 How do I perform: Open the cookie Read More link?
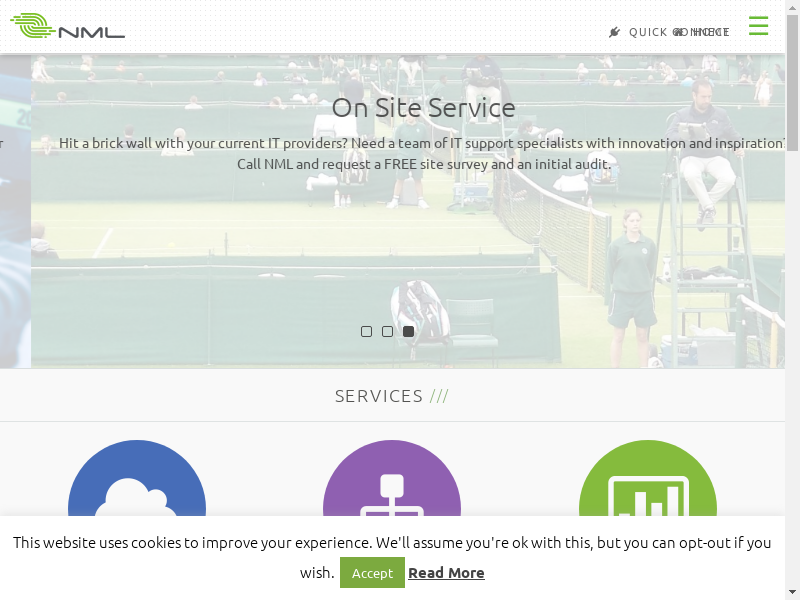pyautogui.click(x=446, y=573)
